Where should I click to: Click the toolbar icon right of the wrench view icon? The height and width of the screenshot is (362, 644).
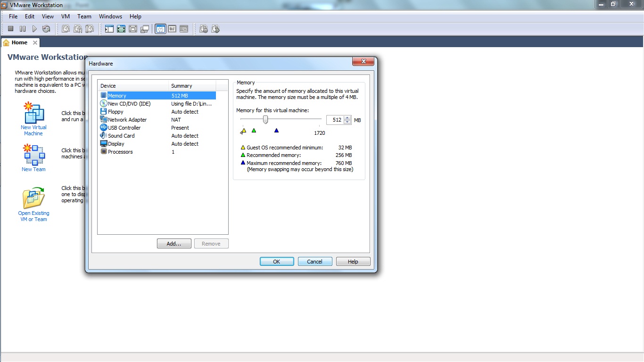tap(172, 29)
